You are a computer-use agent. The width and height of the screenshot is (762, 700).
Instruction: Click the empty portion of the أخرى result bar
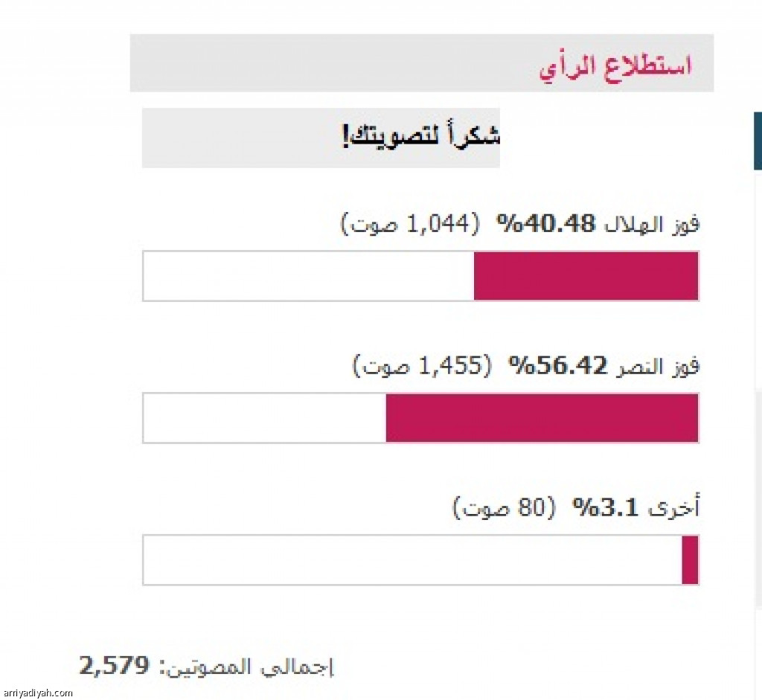click(x=412, y=560)
